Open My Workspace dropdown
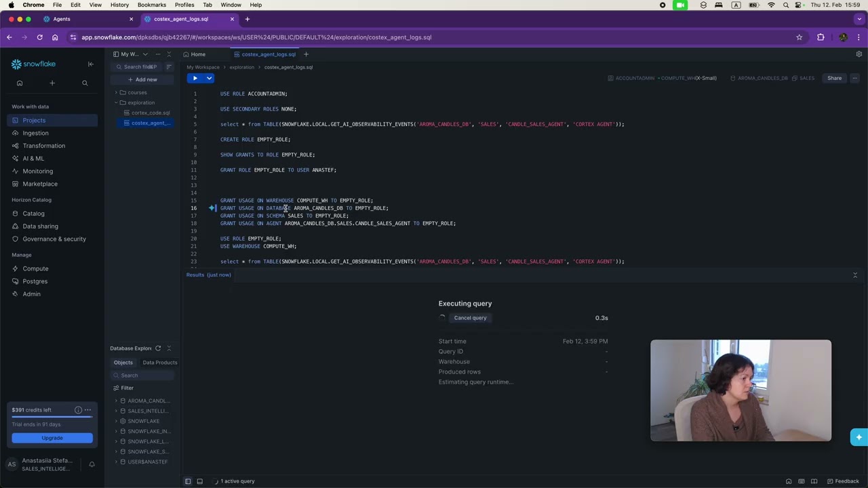 [x=130, y=54]
